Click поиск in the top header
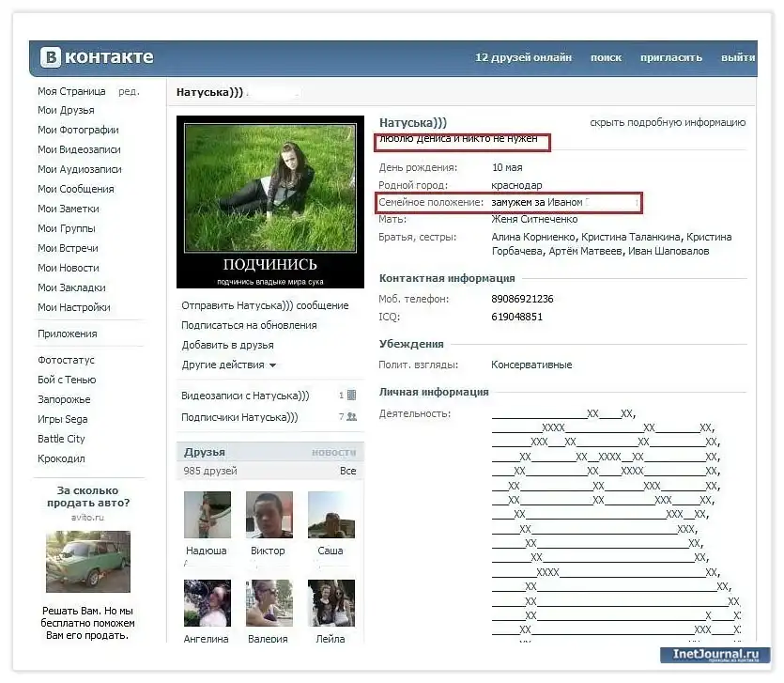This screenshot has height=683, width=784. point(606,57)
